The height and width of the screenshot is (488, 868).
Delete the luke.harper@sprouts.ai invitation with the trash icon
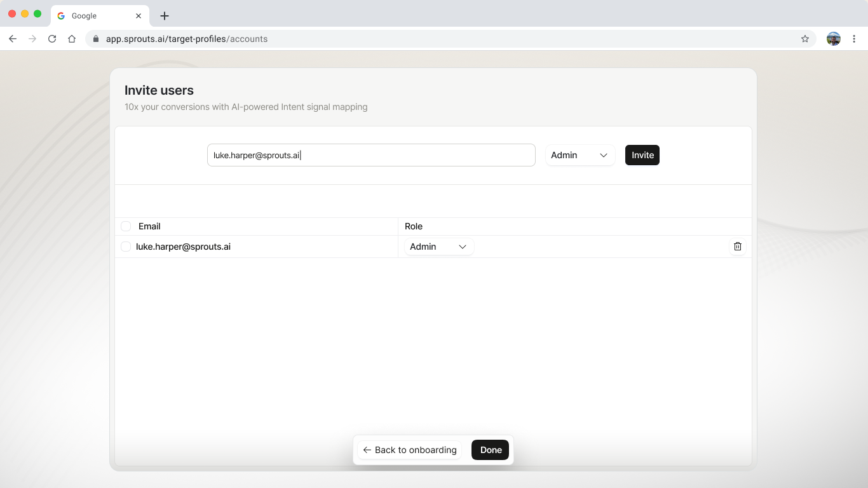(737, 247)
